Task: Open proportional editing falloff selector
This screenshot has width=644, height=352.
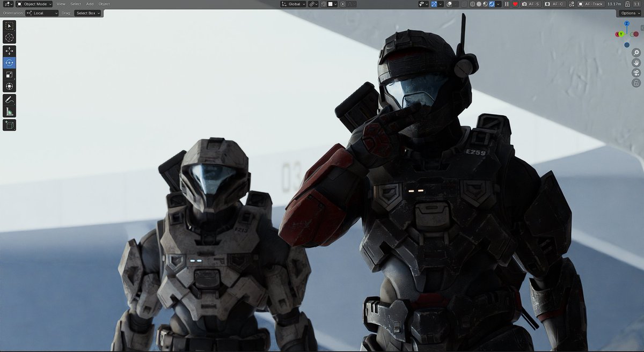Action: tap(351, 4)
